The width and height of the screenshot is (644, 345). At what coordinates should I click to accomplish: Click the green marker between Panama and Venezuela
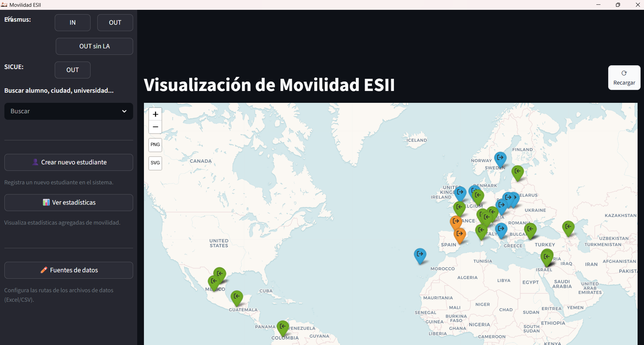coord(283,328)
